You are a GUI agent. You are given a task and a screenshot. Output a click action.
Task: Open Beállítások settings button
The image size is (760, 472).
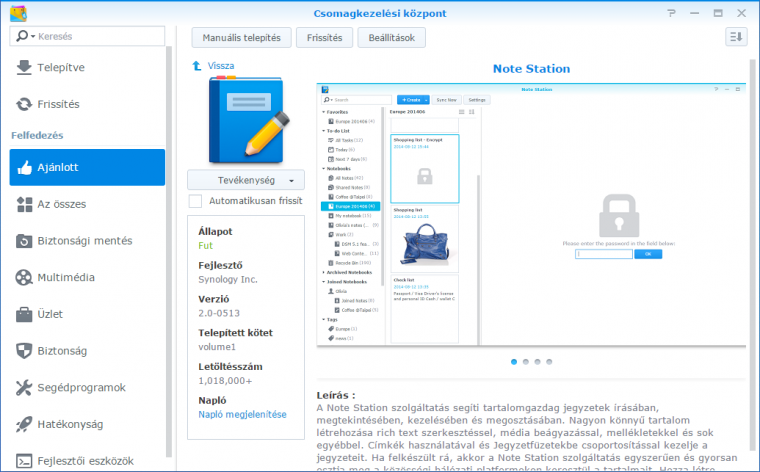[391, 38]
